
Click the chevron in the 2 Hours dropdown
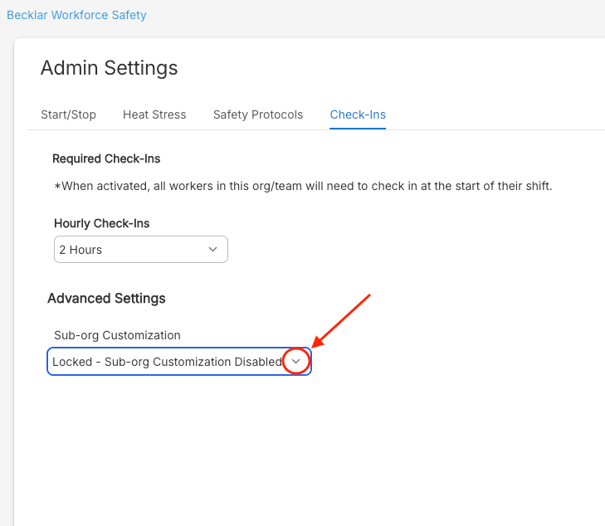coord(212,249)
